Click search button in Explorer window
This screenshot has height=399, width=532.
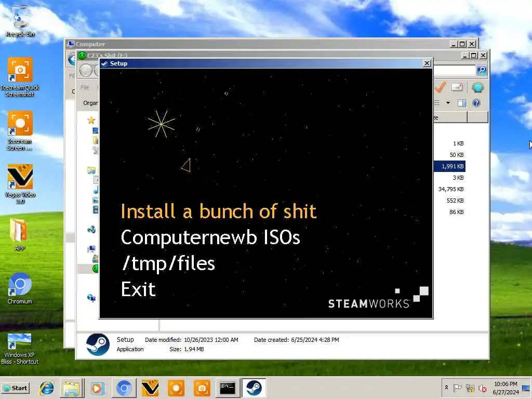pyautogui.click(x=482, y=70)
